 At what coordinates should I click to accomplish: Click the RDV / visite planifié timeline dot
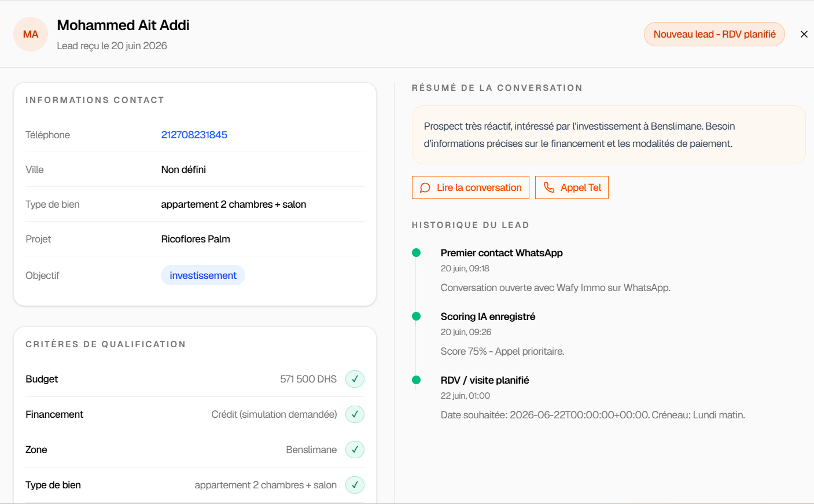pos(416,380)
